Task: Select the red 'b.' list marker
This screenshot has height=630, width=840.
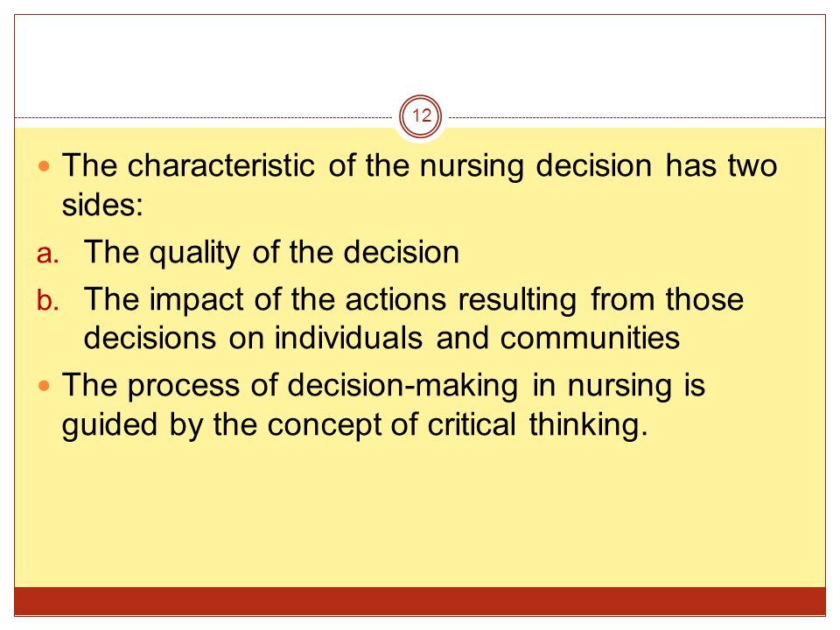Action: point(47,299)
